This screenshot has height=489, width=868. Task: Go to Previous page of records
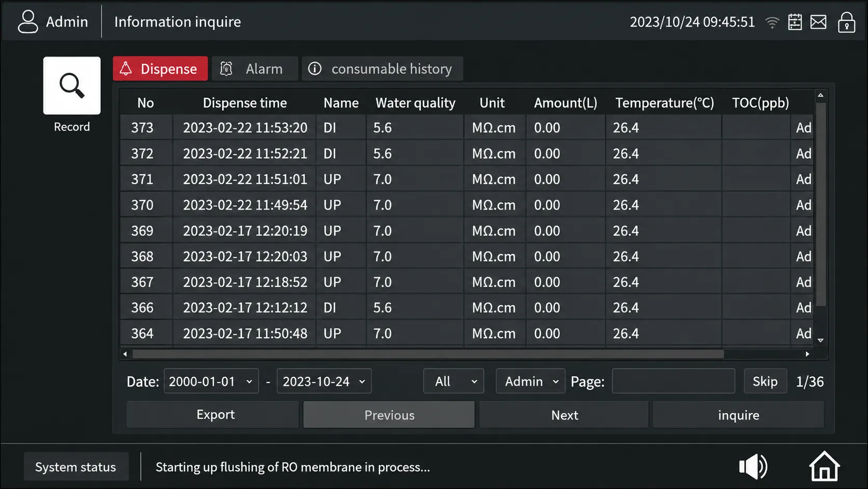pos(389,415)
